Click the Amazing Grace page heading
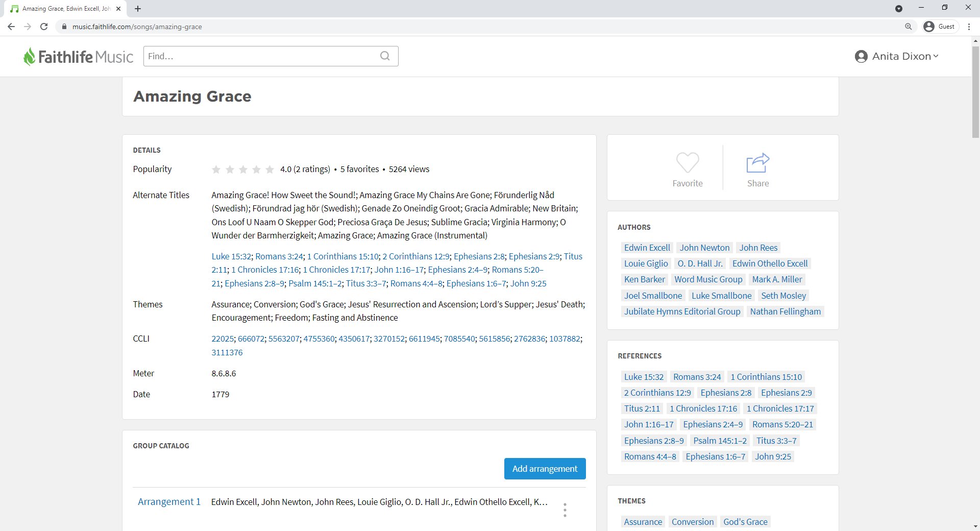Screen dimensions: 980x531 192,96
